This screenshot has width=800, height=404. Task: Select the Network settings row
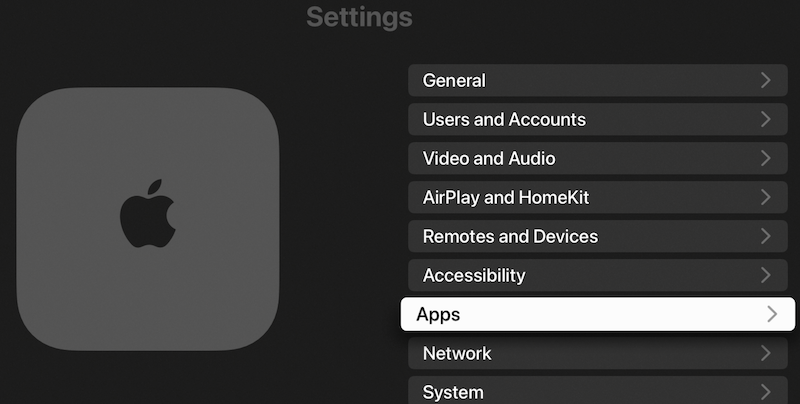tap(597, 353)
